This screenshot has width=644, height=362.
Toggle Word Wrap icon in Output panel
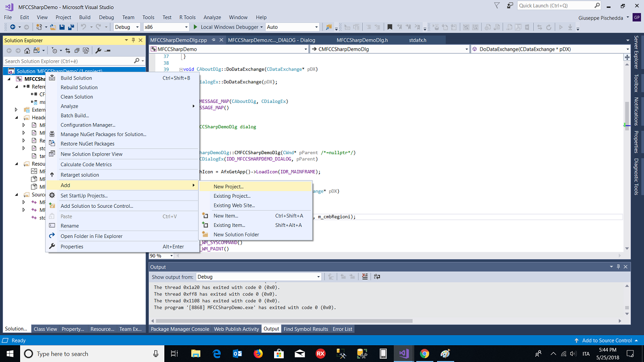377,277
